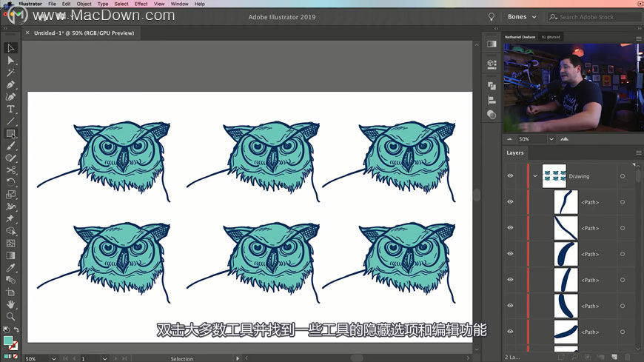Toggle visibility of the sixth <Path> sublayer

(x=510, y=331)
